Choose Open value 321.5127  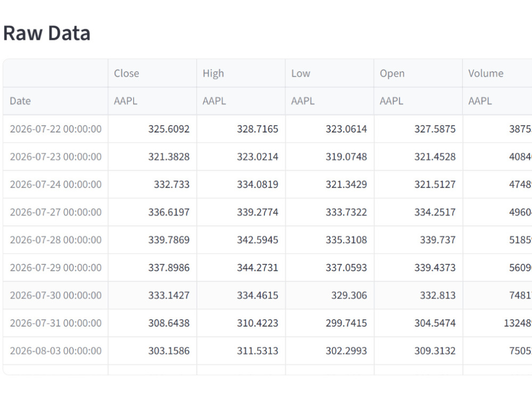[x=418, y=185]
